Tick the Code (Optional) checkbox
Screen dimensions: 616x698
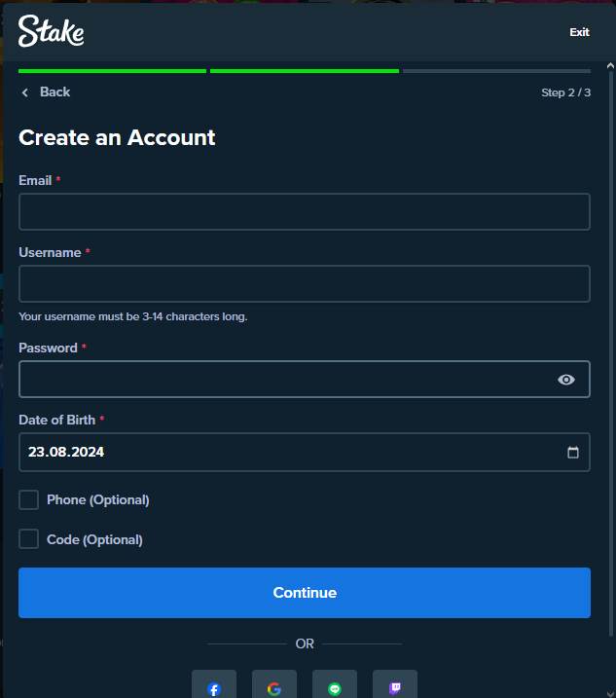pos(28,539)
